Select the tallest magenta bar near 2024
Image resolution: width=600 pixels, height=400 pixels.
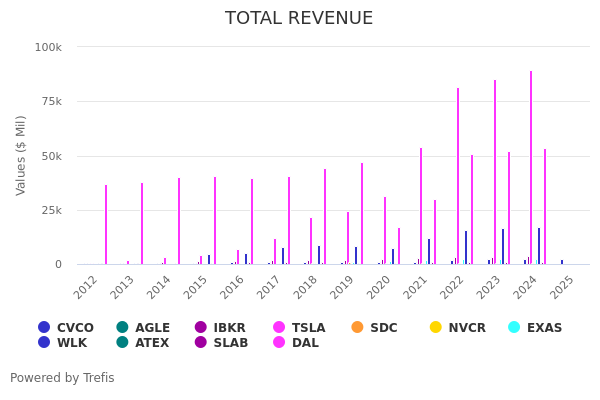point(531,168)
